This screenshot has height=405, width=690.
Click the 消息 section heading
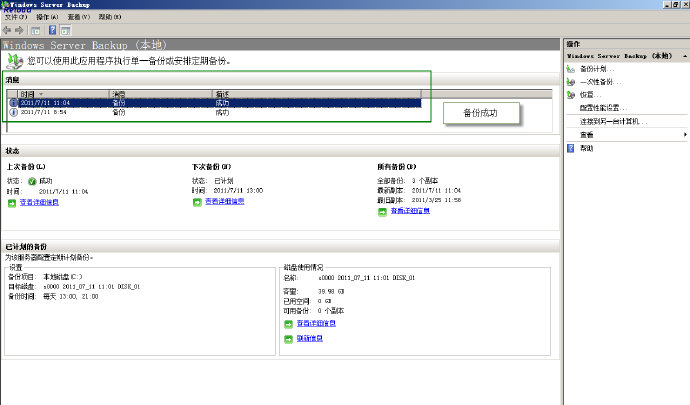(12, 80)
